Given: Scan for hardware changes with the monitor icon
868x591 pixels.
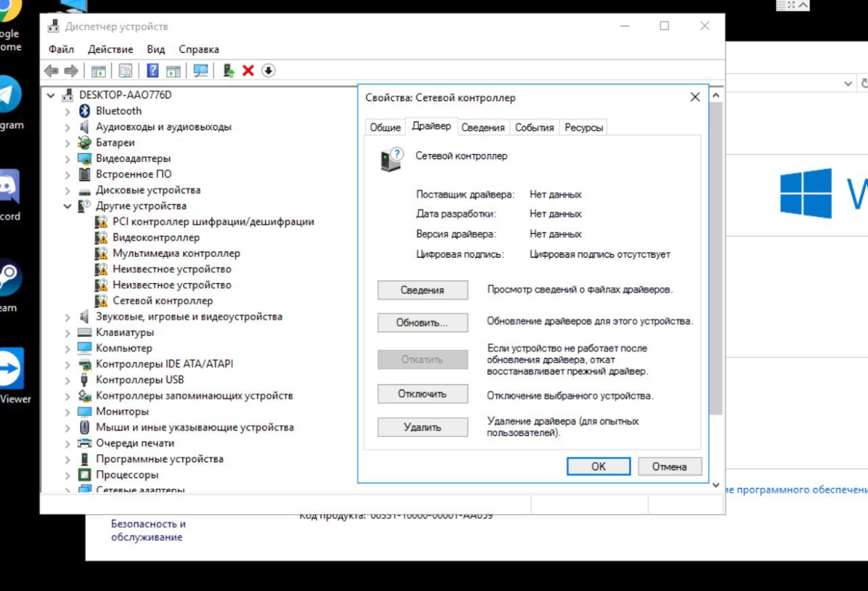Looking at the screenshot, I should pyautogui.click(x=201, y=70).
